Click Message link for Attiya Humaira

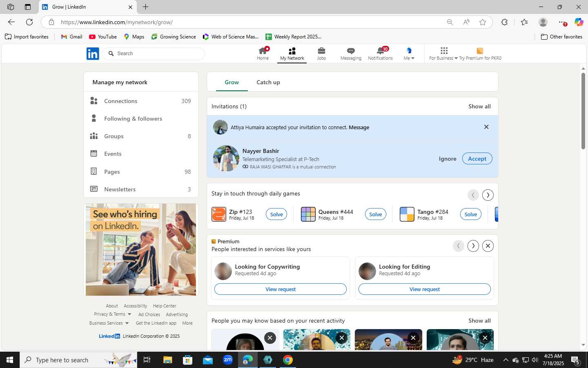tap(359, 128)
